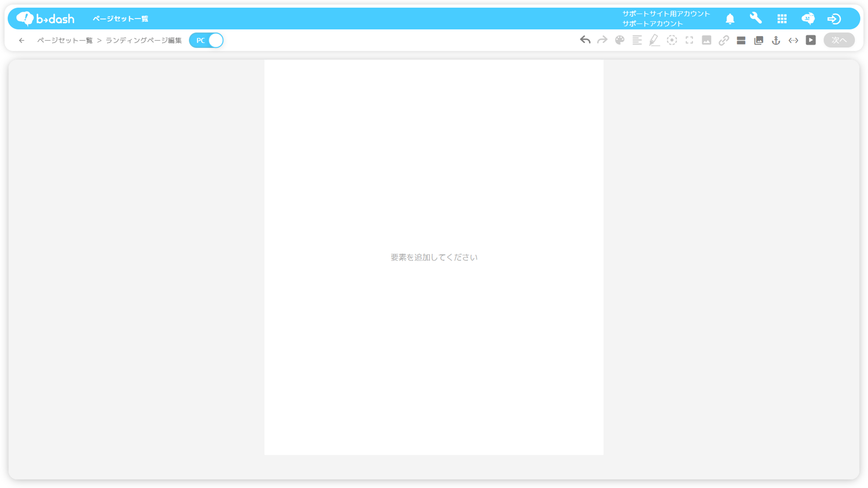Click the single image icon

707,40
